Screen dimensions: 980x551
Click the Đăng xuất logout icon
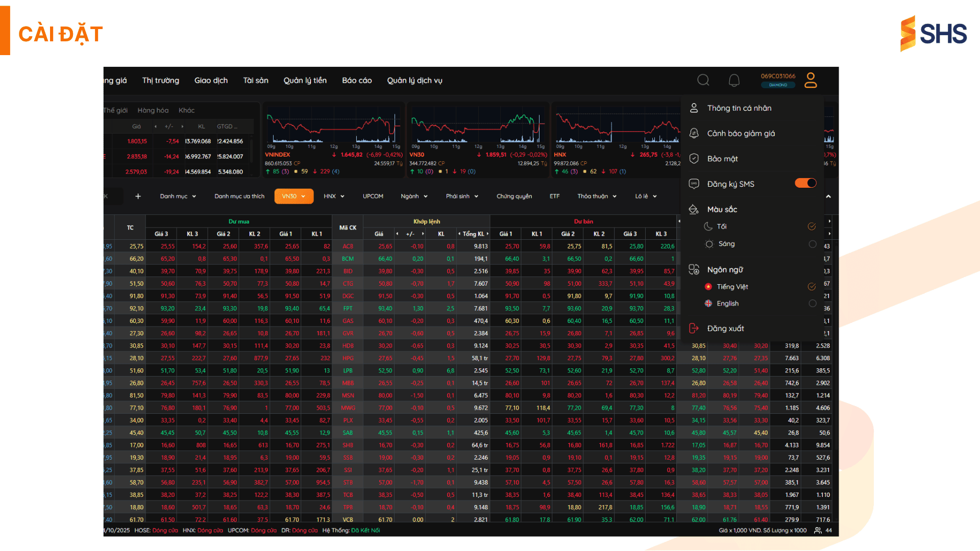click(694, 329)
